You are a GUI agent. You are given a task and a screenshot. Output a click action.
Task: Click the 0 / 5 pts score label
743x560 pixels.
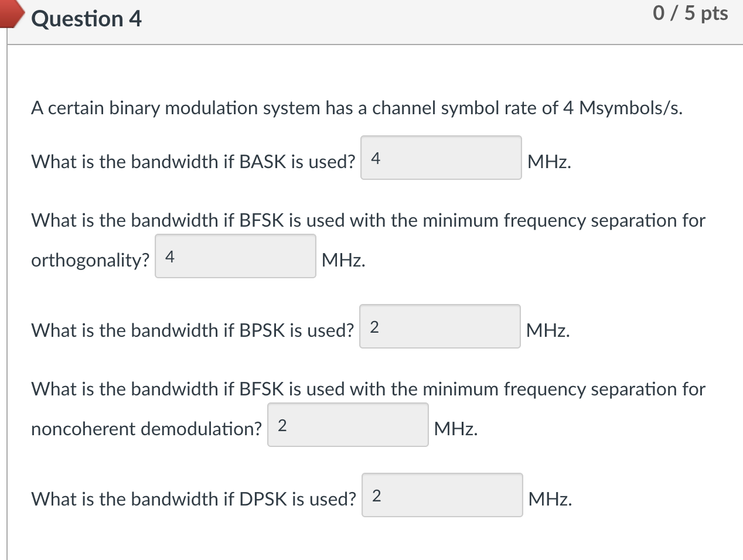(x=690, y=13)
